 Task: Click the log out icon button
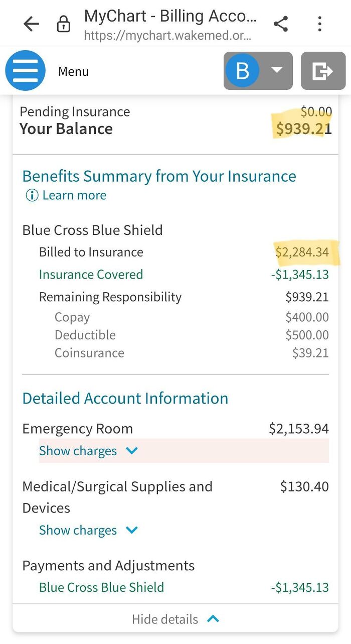322,71
